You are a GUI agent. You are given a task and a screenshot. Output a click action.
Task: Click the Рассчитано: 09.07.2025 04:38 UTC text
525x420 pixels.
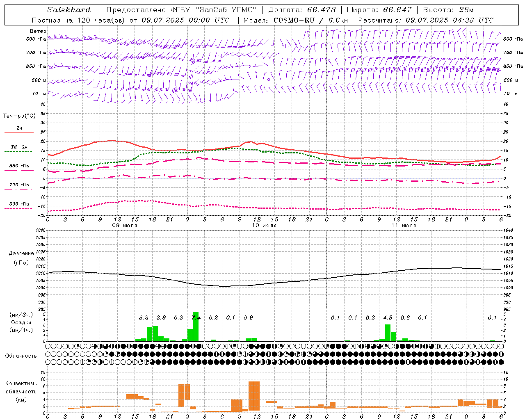(426, 20)
